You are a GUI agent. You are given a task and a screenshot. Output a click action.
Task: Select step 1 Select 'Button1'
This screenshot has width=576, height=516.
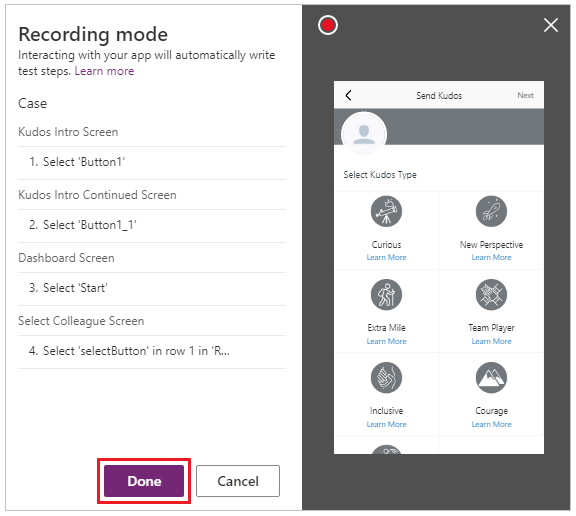pos(152,162)
